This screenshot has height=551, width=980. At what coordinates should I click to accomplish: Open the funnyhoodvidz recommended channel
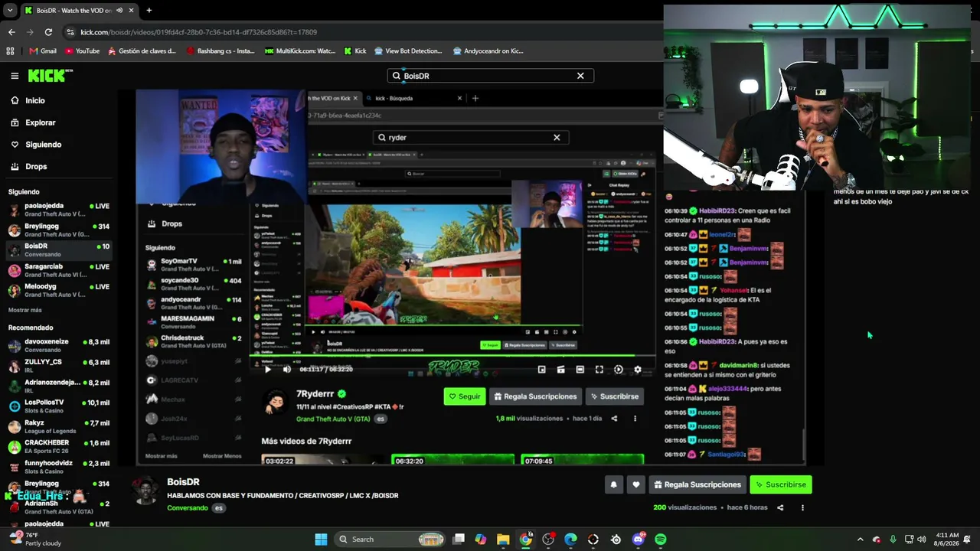pyautogui.click(x=58, y=466)
